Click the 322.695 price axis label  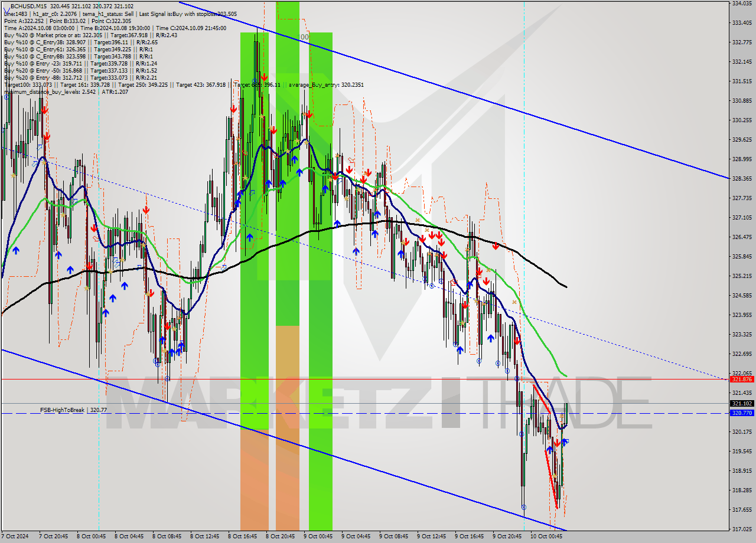click(742, 354)
